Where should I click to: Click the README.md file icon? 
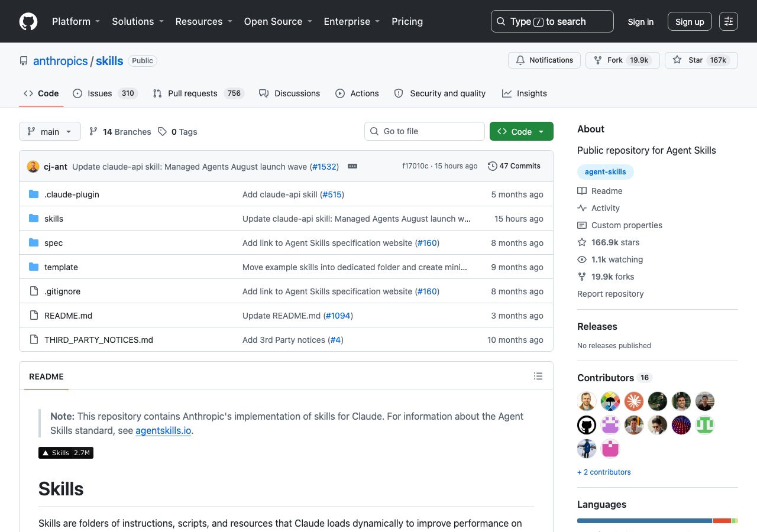point(34,316)
